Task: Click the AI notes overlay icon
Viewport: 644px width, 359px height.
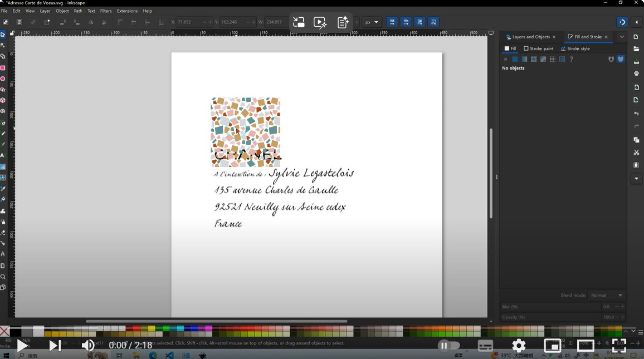Action: pyautogui.click(x=343, y=22)
